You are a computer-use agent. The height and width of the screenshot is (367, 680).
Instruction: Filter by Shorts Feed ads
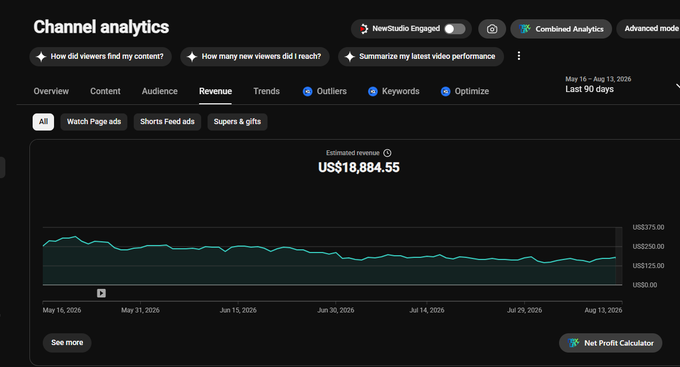tap(167, 122)
